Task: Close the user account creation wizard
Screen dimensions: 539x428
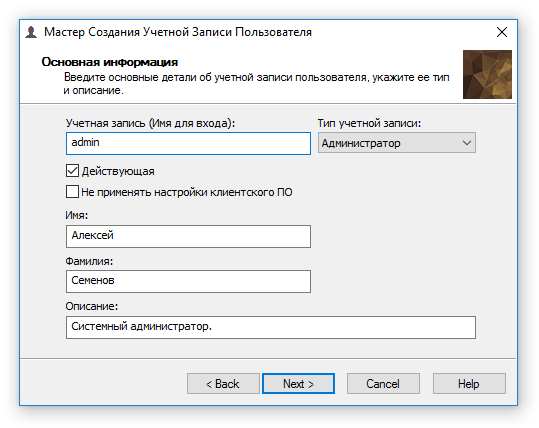Action: pyautogui.click(x=502, y=32)
